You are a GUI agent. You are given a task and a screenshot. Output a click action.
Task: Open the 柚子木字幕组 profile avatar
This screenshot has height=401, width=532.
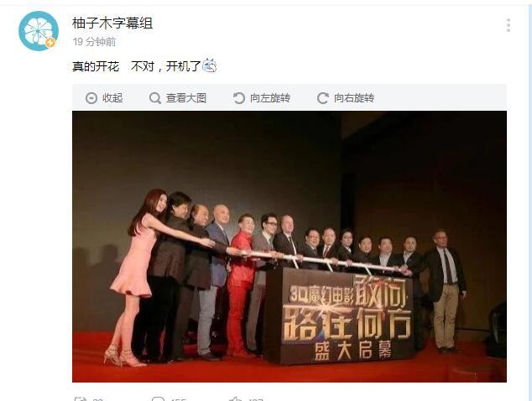tap(39, 31)
